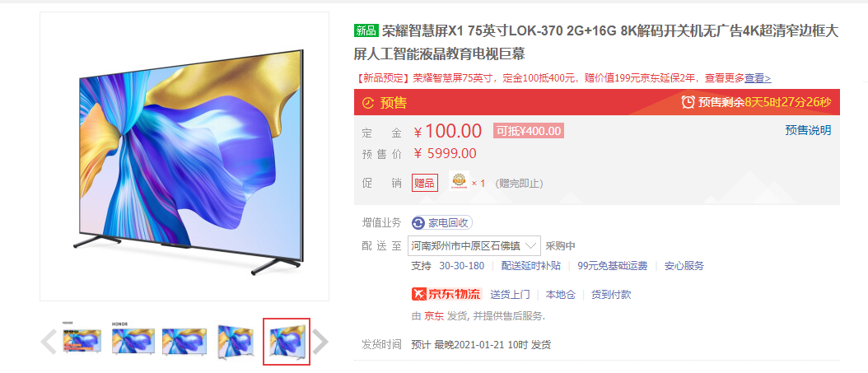
Task: Click the 30-30-180 support link
Action: coord(462,266)
